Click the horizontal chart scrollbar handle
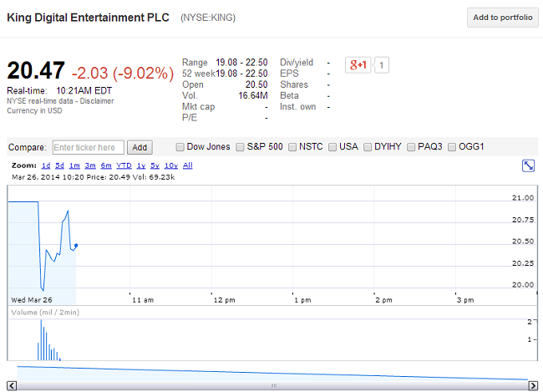The width and height of the screenshot is (543, 392). (272, 385)
